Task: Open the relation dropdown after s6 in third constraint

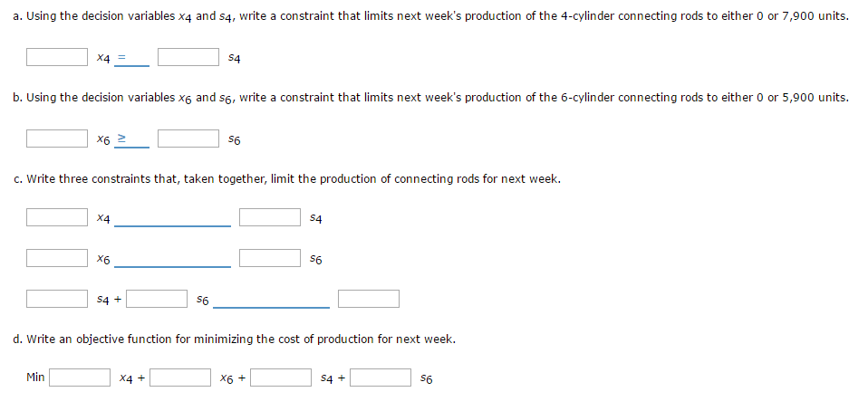Action: click(x=271, y=300)
